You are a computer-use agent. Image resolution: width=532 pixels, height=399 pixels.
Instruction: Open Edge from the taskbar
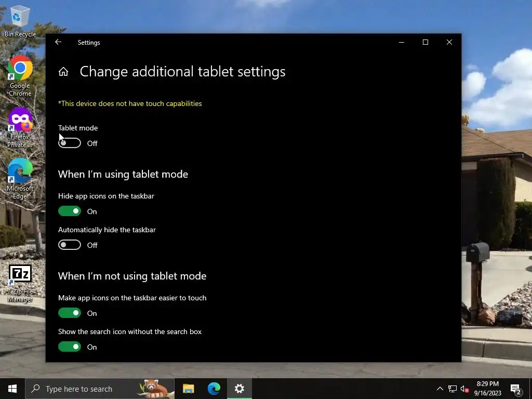tap(214, 389)
